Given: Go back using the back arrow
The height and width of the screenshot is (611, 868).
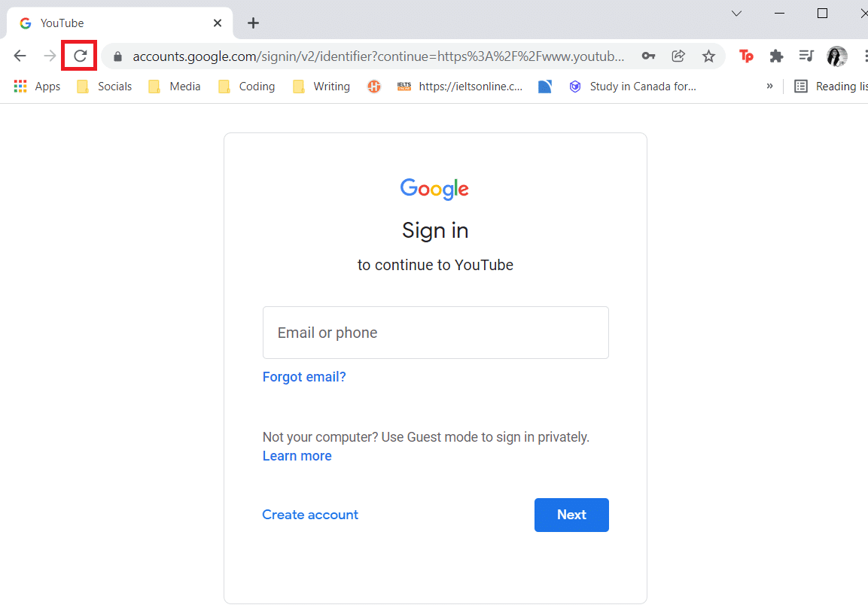Looking at the screenshot, I should [x=20, y=56].
